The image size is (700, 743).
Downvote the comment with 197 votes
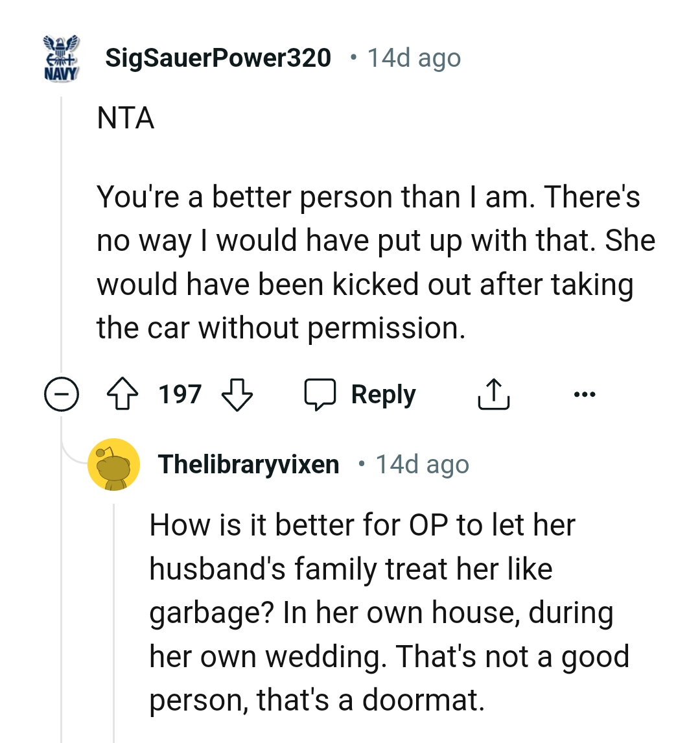point(237,394)
